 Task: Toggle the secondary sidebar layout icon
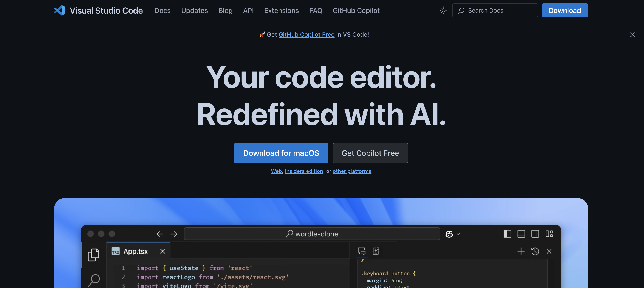(x=535, y=234)
